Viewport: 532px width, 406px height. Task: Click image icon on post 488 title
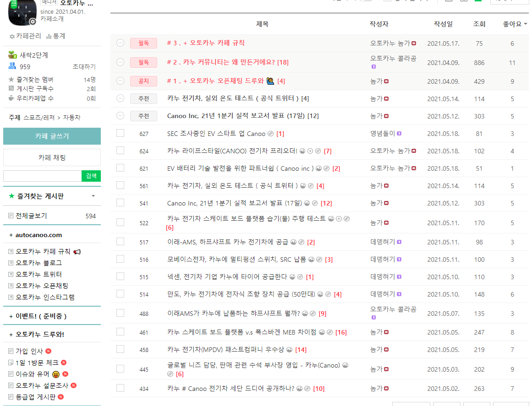305,314
